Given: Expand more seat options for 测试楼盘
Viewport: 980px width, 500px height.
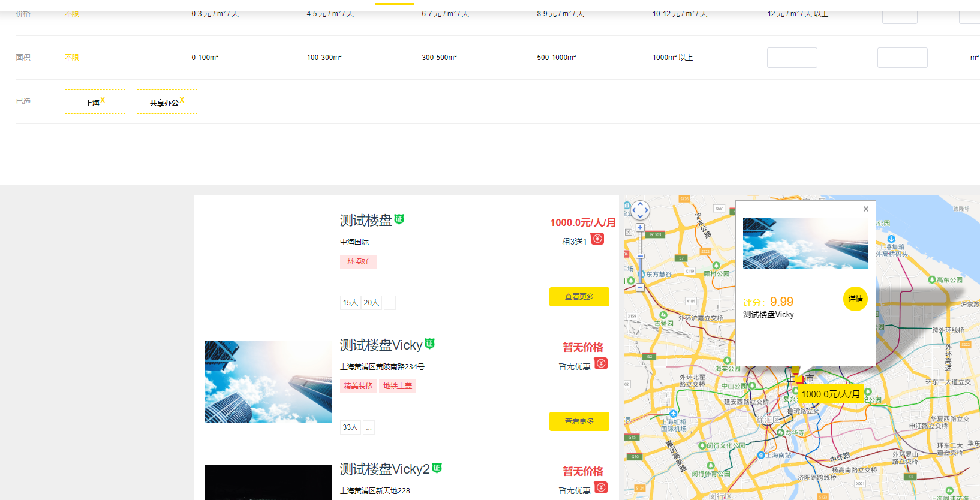Looking at the screenshot, I should [x=390, y=303].
